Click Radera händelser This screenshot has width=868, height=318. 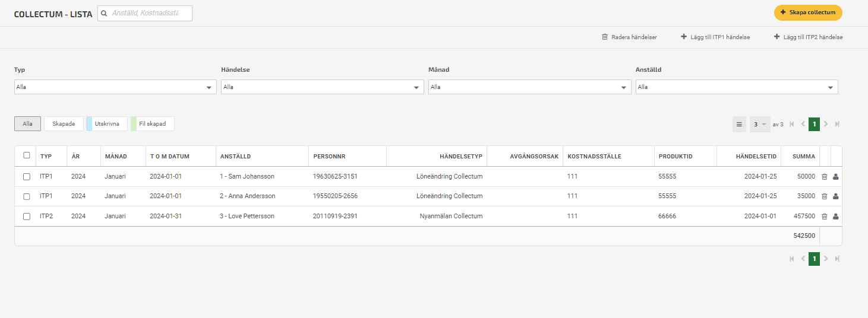[x=629, y=37]
